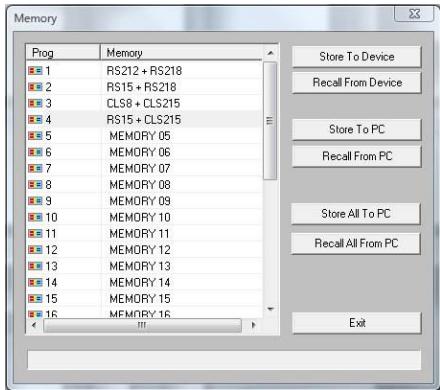Click the preset icon for program 6
Viewport: 440px width, 390px height.
coord(35,152)
